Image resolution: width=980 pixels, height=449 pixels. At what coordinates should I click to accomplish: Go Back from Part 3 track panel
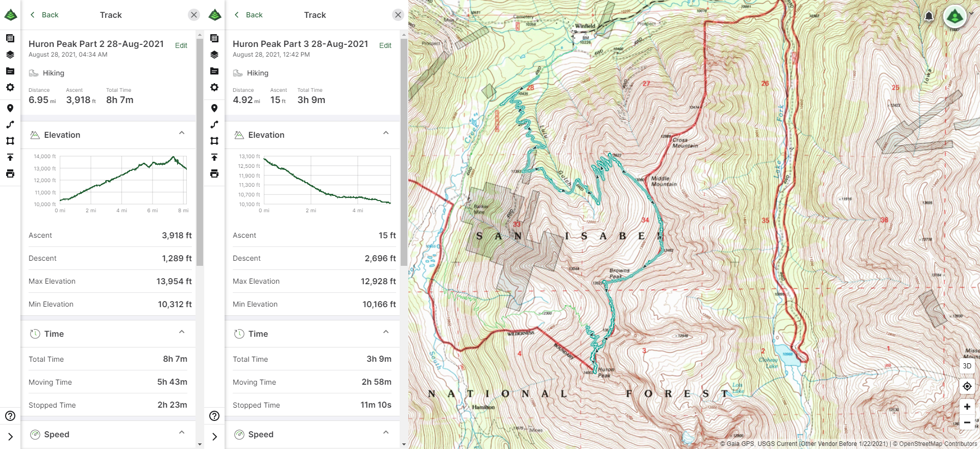248,15
